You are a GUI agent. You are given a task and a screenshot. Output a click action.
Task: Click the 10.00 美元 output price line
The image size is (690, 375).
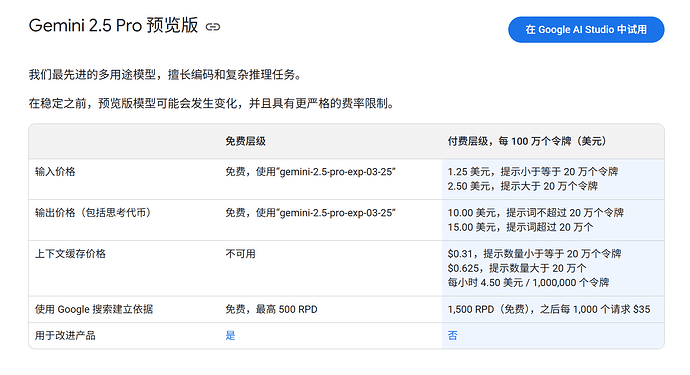(x=536, y=213)
